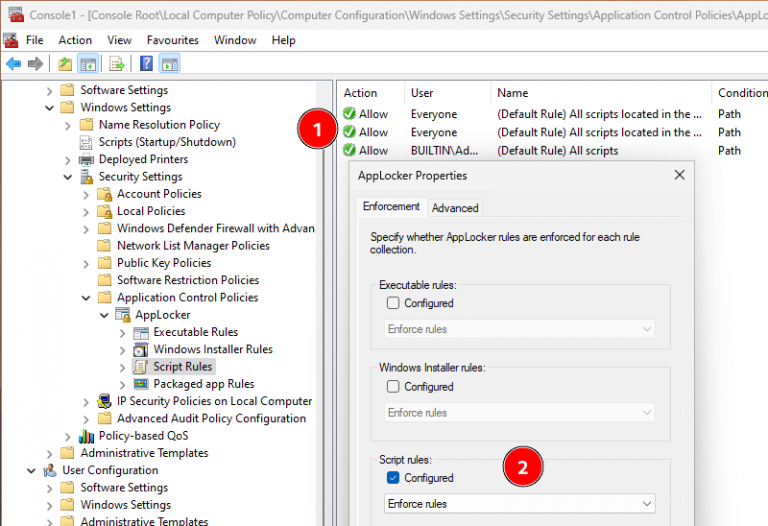Click the console application icon in the menu bar

click(x=11, y=40)
